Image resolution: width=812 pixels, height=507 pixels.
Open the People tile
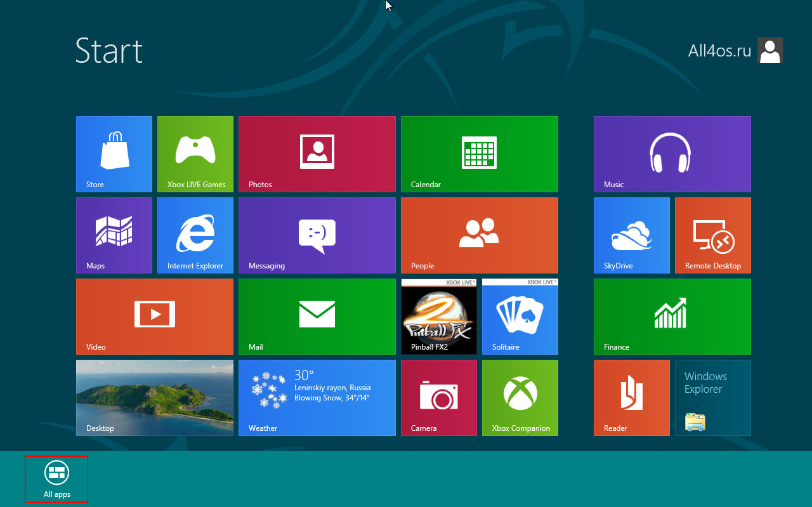click(480, 235)
